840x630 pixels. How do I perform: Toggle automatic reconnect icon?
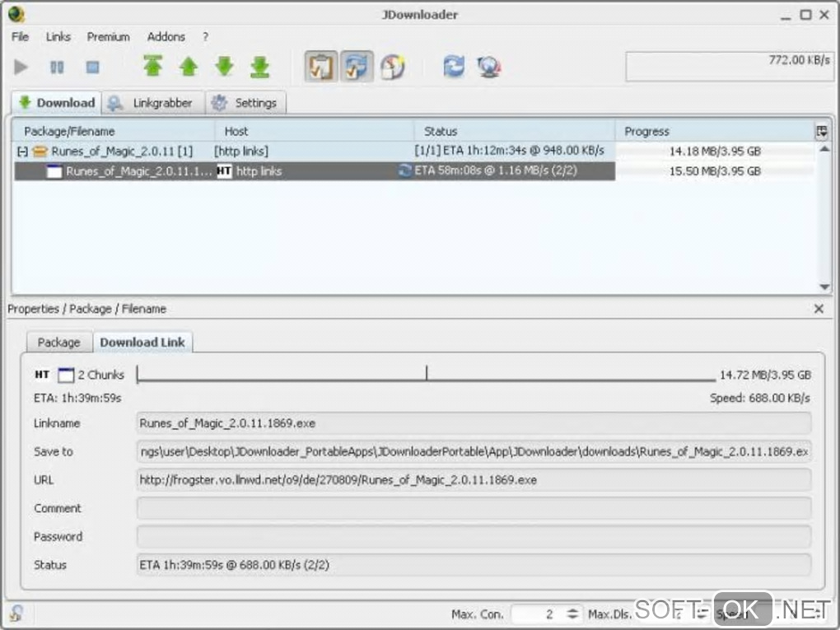357,67
